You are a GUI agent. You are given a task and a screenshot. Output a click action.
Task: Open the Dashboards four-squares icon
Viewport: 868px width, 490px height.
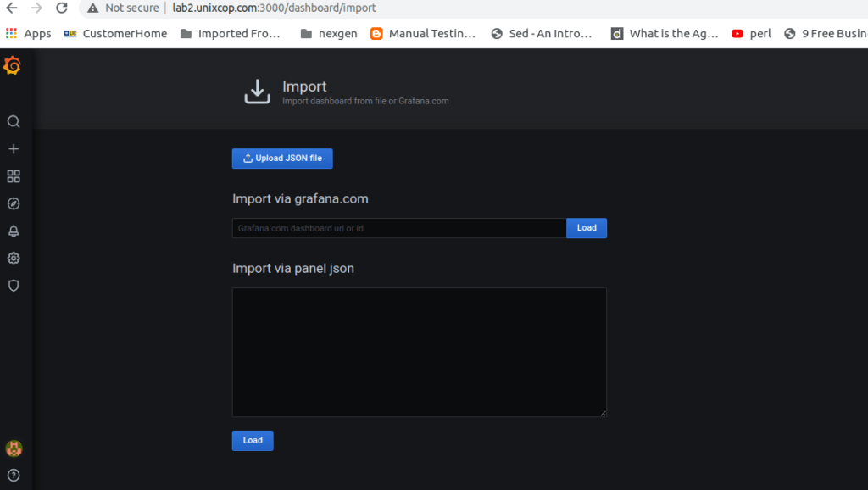[x=14, y=176]
